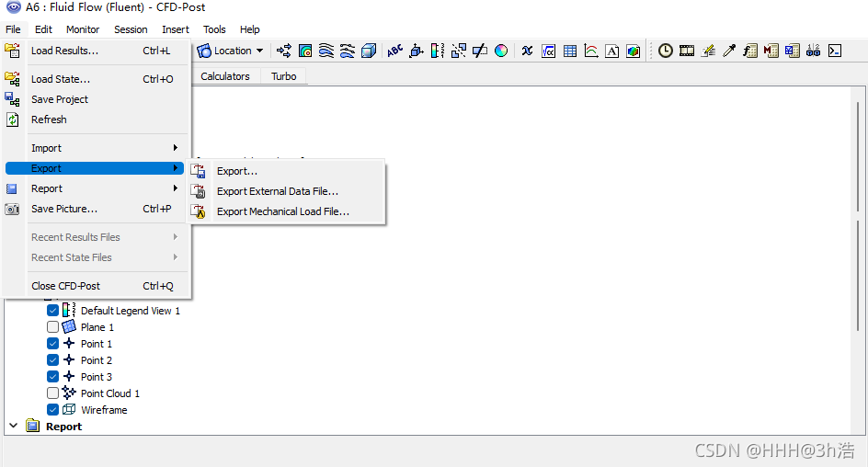Click the Clip Plane toolbar icon

479,51
